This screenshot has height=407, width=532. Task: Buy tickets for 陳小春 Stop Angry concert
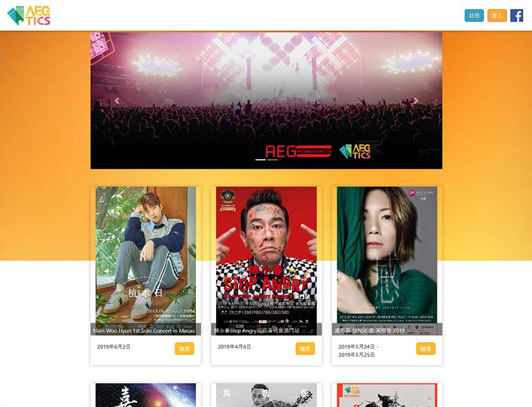305,349
